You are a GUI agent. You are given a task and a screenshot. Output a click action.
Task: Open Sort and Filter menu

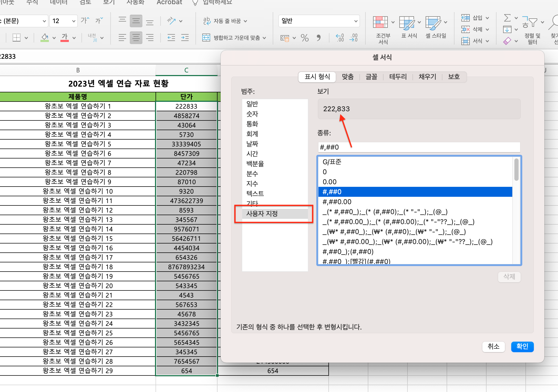(x=533, y=30)
